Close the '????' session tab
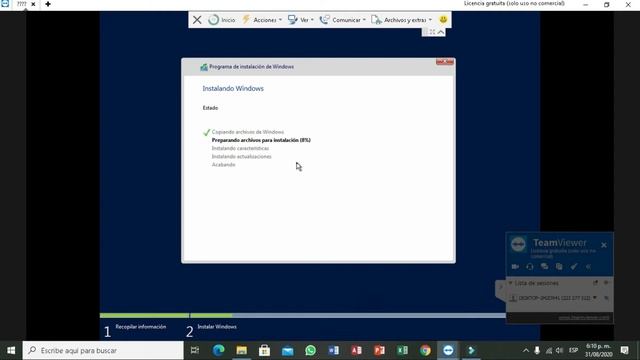 33,4
